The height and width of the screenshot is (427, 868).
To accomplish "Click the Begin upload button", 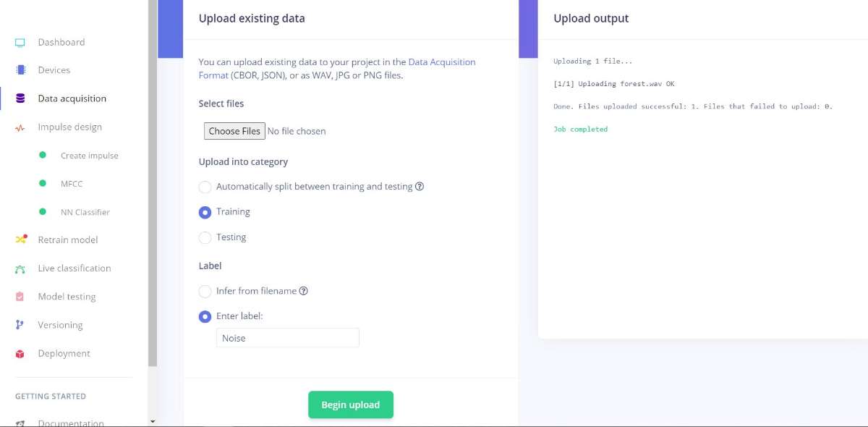I will pos(351,405).
